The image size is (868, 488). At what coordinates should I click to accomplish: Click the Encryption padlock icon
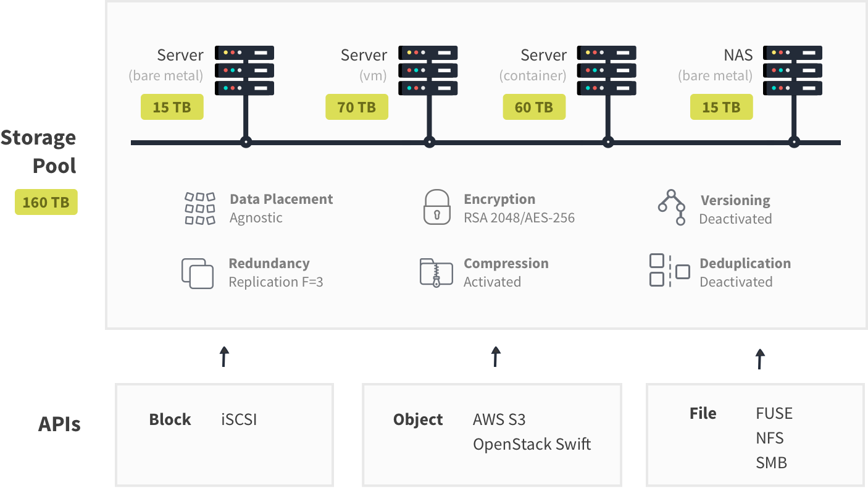[436, 207]
